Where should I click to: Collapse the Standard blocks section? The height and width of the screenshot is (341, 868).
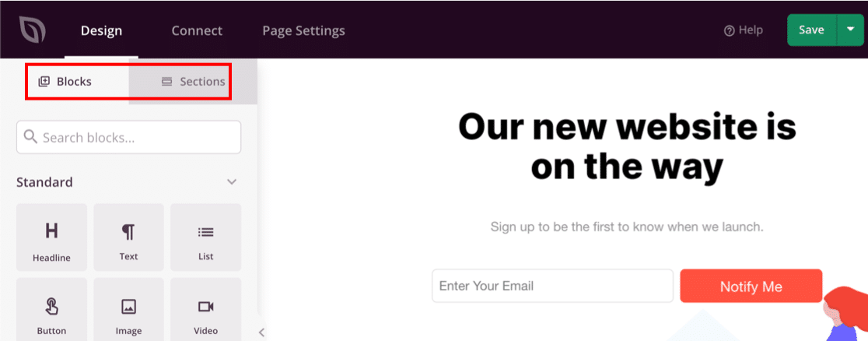[x=231, y=182]
